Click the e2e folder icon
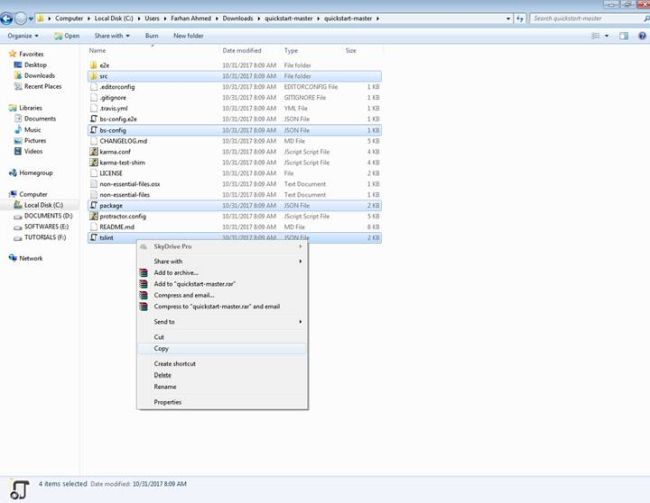The width and height of the screenshot is (650, 503). click(x=94, y=65)
